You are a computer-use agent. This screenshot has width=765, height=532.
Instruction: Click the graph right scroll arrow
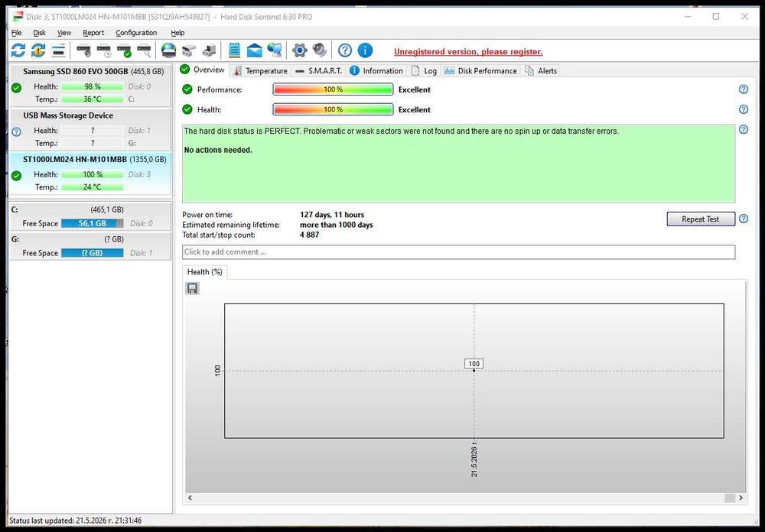click(741, 498)
